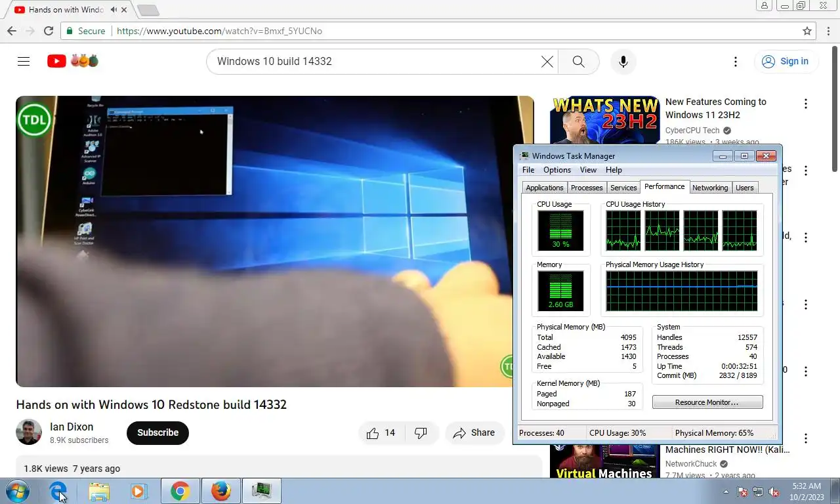Open Action Center flag icon
840x504 pixels.
[x=742, y=492]
